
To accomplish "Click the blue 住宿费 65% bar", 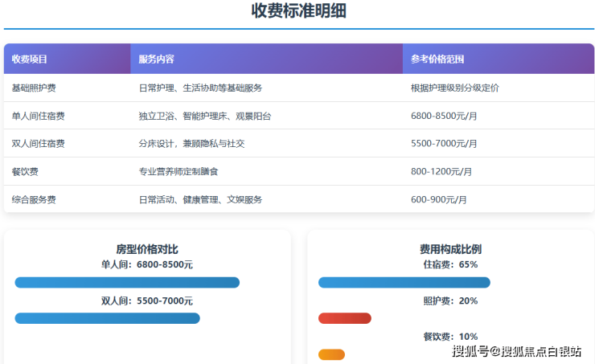I will pos(404,282).
